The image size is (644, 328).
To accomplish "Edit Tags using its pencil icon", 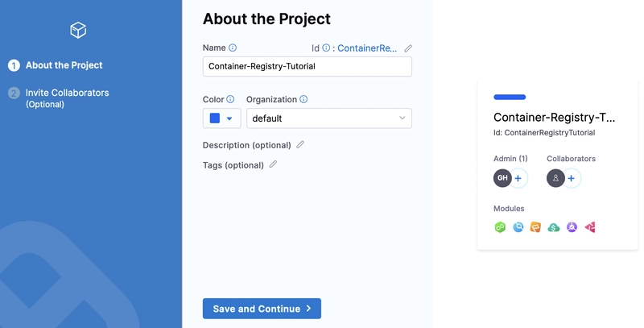I will click(273, 164).
